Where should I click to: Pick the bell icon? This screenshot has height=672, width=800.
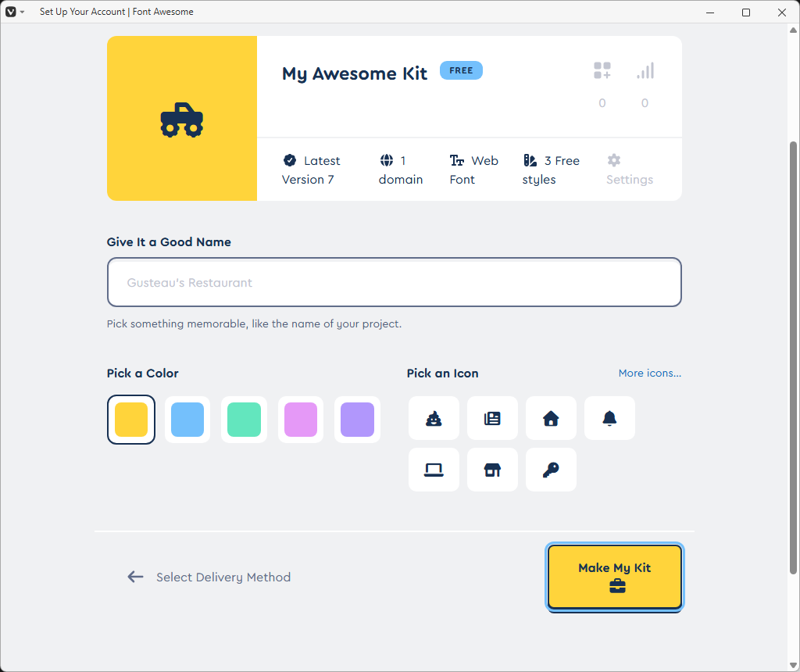point(609,418)
